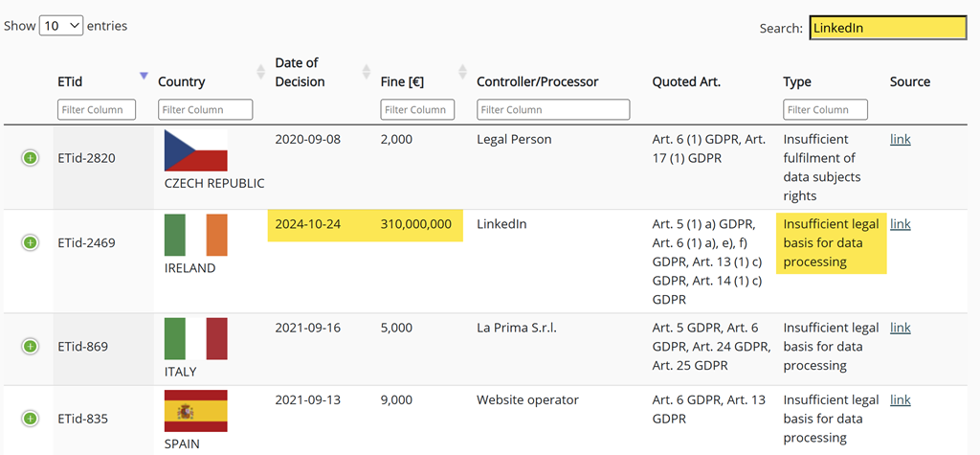This screenshot has width=980, height=455.
Task: Expand row details for ETid-2469
Action: tap(30, 243)
